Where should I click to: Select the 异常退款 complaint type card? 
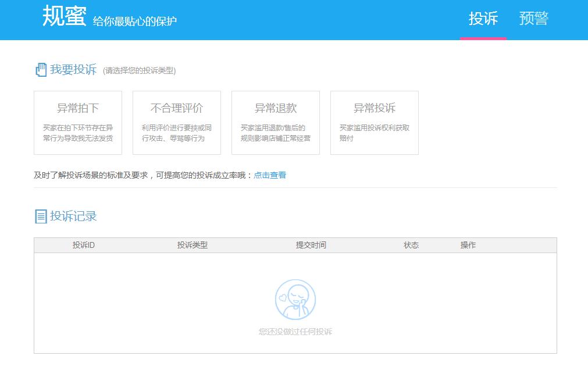click(276, 122)
